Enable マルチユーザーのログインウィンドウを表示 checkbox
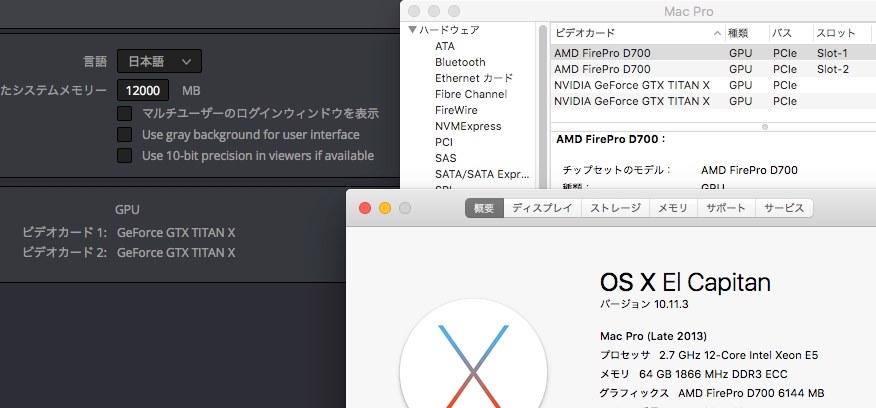This screenshot has width=876, height=408. click(x=124, y=113)
